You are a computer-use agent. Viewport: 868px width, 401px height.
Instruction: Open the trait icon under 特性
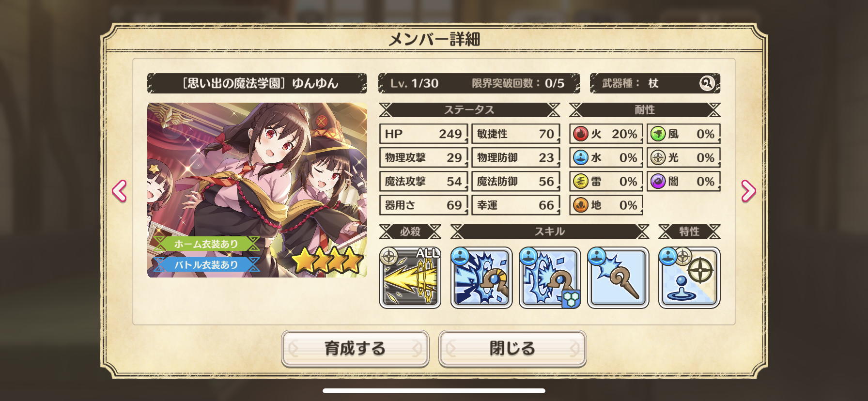pyautogui.click(x=689, y=278)
